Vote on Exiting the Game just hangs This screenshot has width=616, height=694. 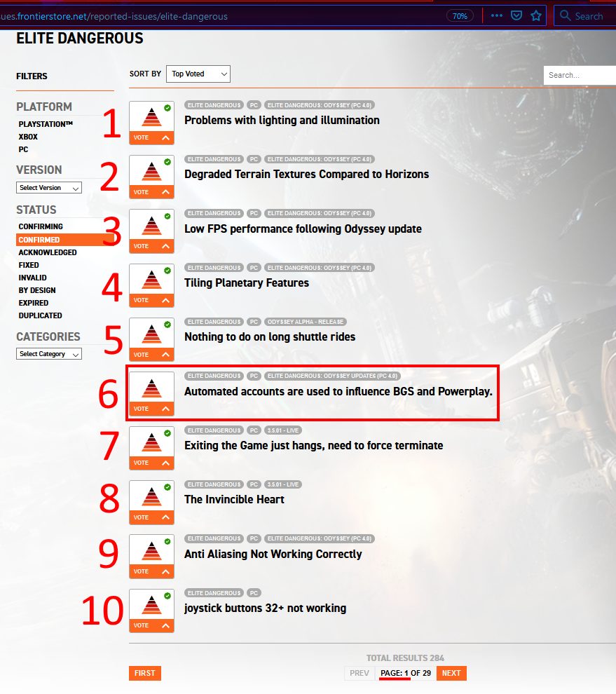(152, 463)
